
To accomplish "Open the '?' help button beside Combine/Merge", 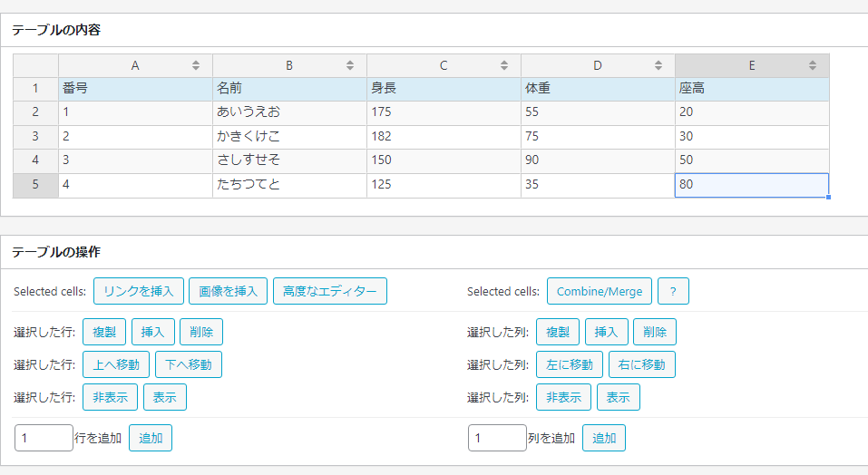I will point(673,291).
